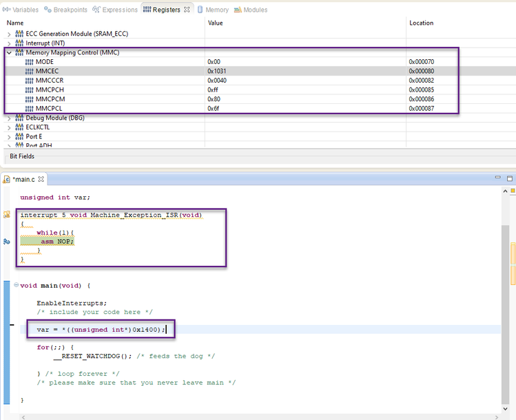Click the Memory tab icon
This screenshot has width=516, height=420.
tap(200, 10)
